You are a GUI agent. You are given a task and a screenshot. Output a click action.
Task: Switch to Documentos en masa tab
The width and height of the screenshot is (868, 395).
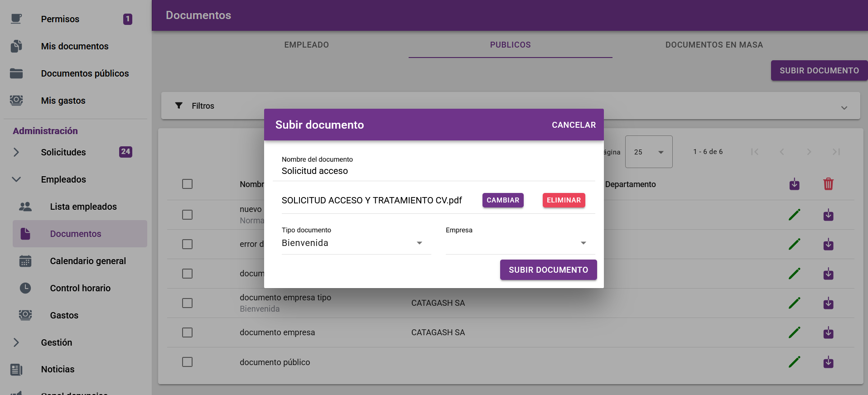714,45
